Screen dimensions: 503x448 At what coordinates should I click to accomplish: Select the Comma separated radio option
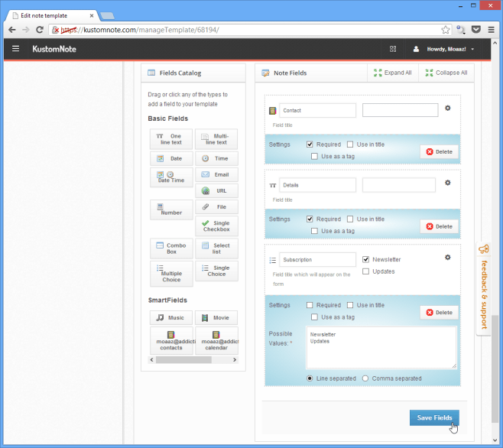365,378
